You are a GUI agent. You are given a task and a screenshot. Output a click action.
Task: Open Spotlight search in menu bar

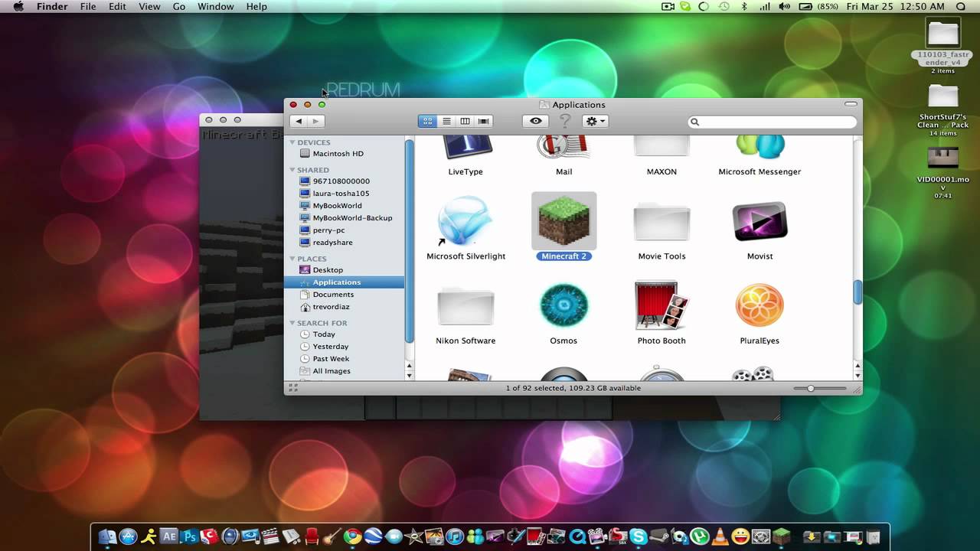click(961, 6)
